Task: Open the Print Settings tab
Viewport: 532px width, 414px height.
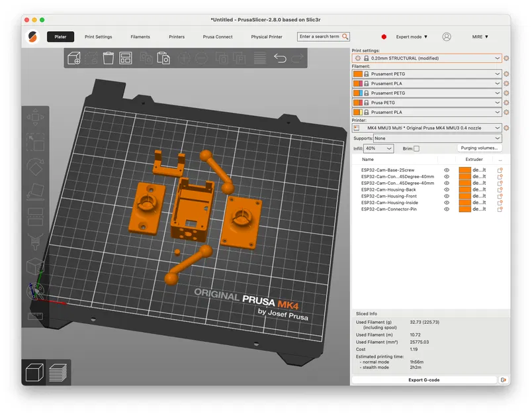Action: [x=99, y=36]
